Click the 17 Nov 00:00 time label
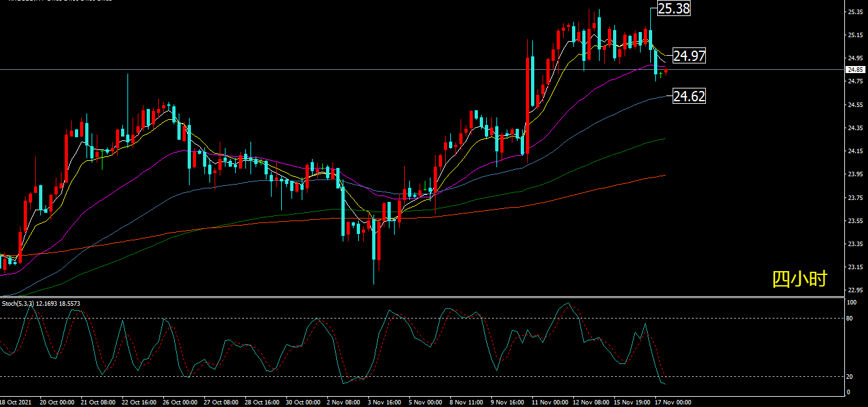 pos(673,402)
